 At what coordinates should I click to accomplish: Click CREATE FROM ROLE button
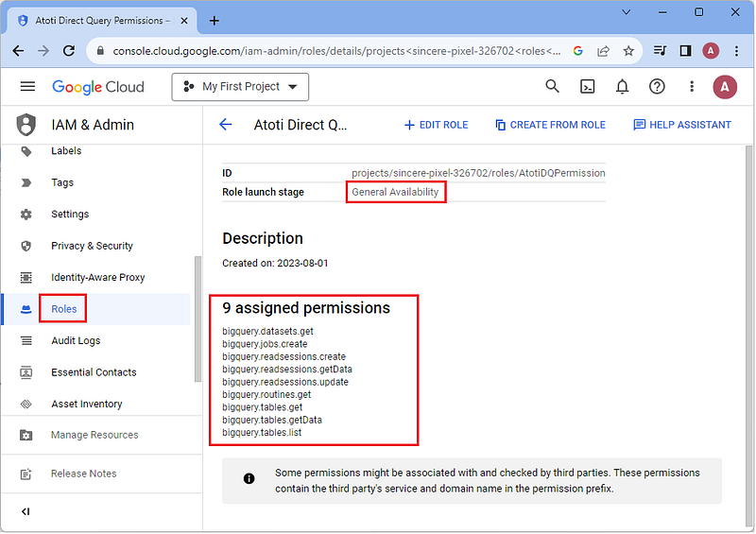tap(550, 125)
